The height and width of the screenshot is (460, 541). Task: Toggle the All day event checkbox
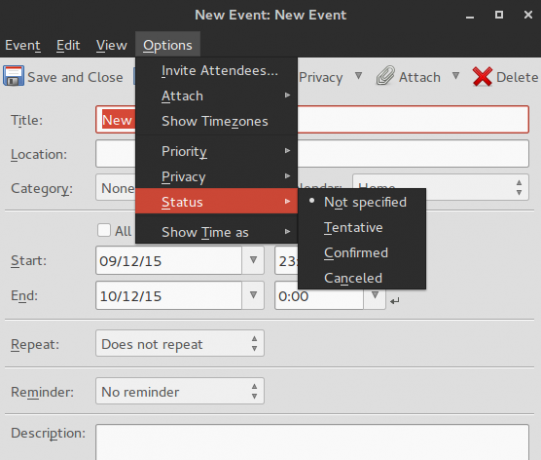(x=104, y=230)
